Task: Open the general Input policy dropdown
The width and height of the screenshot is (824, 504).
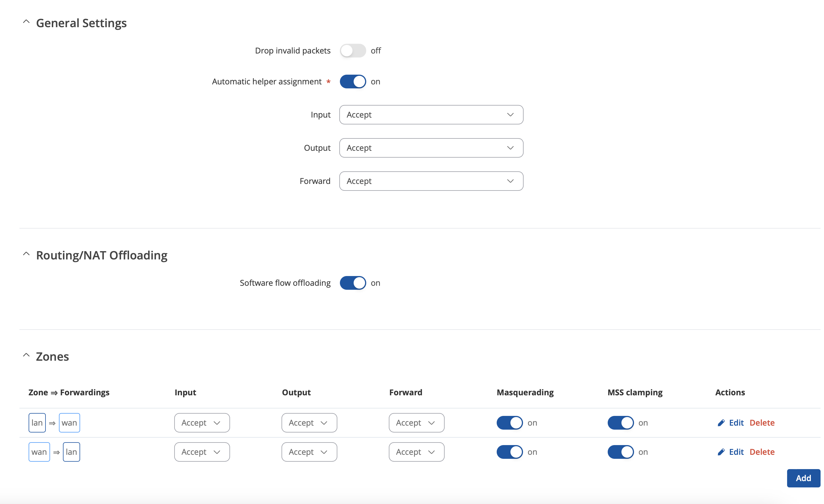Action: coord(431,115)
